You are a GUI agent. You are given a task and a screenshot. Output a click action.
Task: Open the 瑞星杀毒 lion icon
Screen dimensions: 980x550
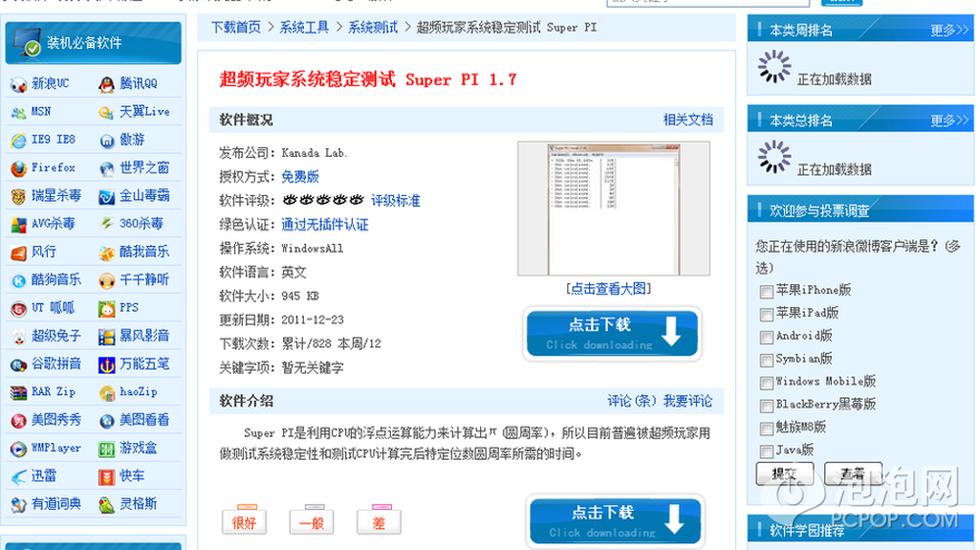(x=19, y=197)
